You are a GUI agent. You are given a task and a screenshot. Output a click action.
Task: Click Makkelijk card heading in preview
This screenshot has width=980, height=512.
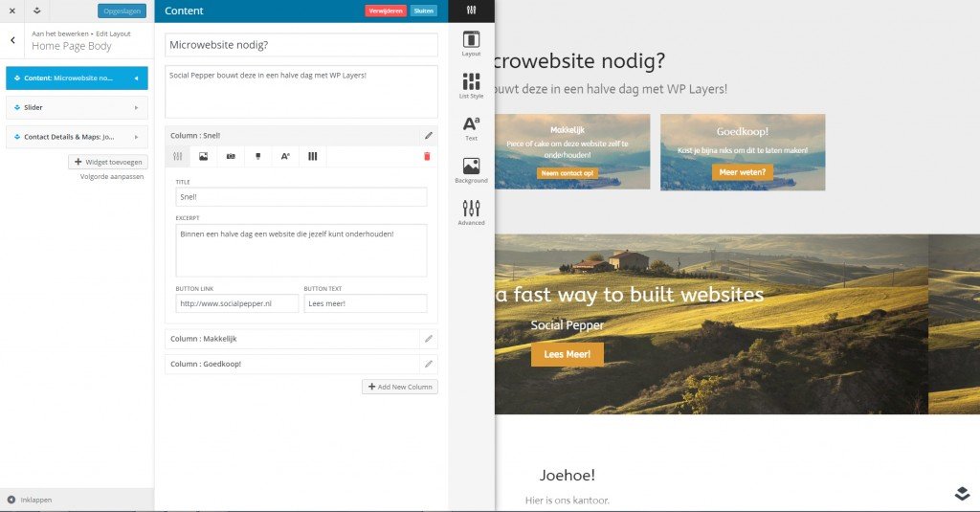click(x=568, y=130)
